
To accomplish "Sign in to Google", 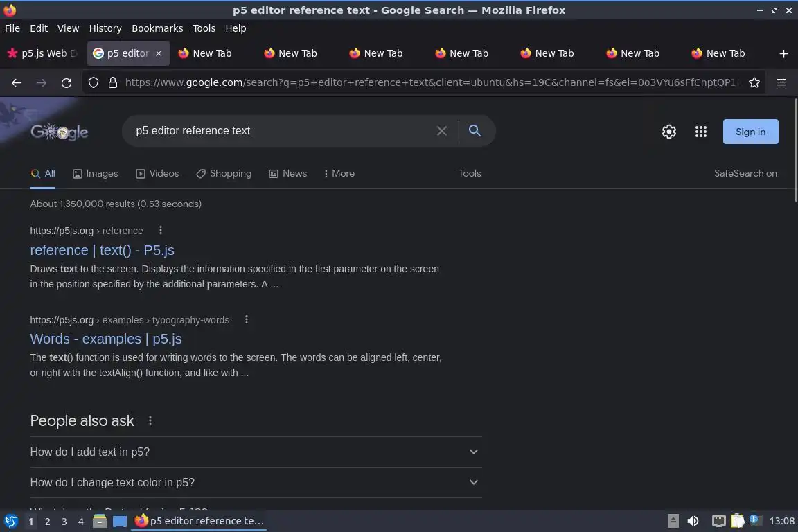I will (x=751, y=132).
